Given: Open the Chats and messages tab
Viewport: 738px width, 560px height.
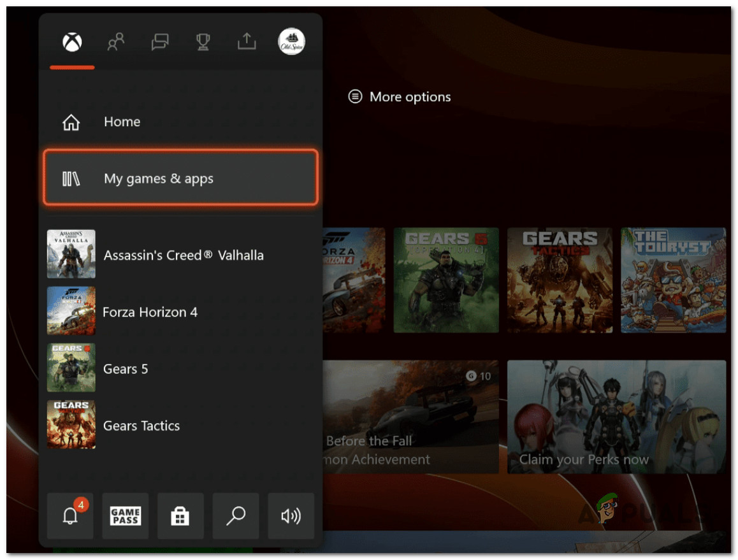Looking at the screenshot, I should 160,42.
